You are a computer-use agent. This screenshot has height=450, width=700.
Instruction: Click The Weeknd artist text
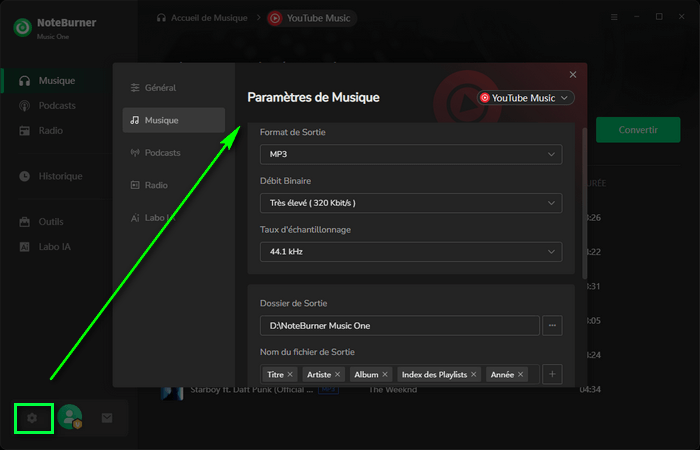pyautogui.click(x=392, y=390)
